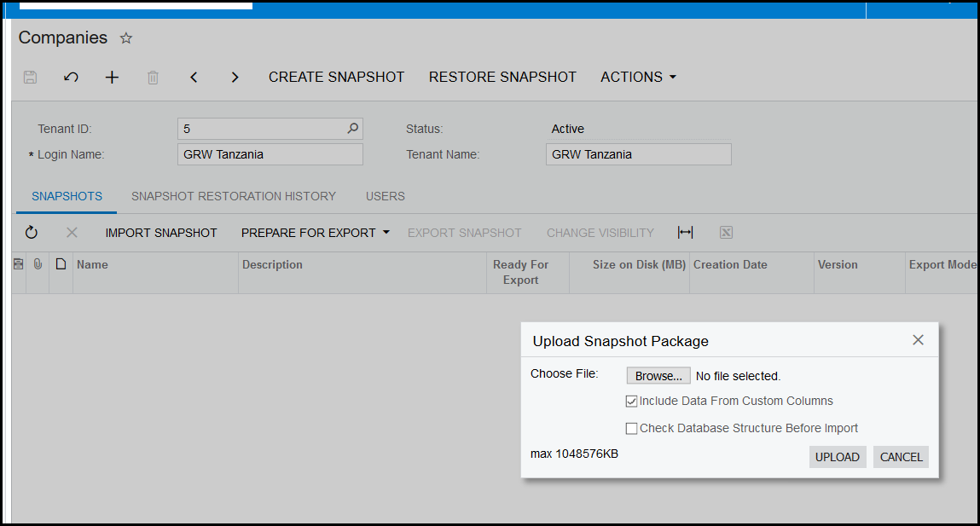Click the plus icon to add record
The width and height of the screenshot is (980, 526).
tap(112, 78)
